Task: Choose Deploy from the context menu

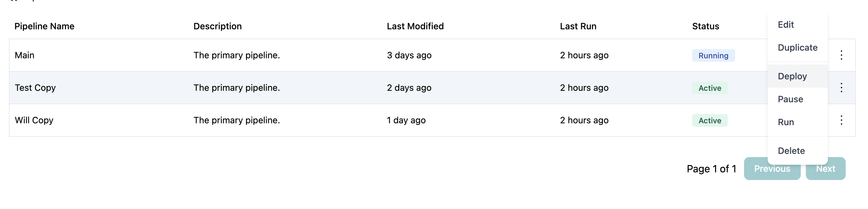Action: [x=792, y=76]
